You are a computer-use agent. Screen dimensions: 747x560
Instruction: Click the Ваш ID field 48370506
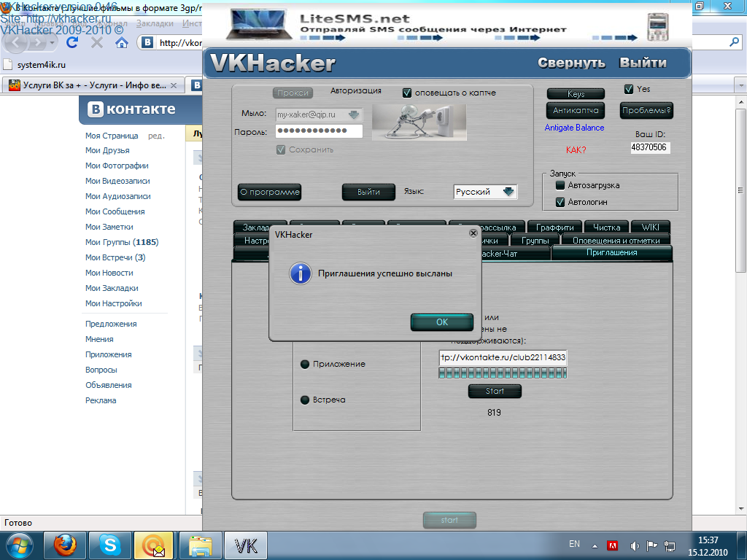[x=649, y=147]
